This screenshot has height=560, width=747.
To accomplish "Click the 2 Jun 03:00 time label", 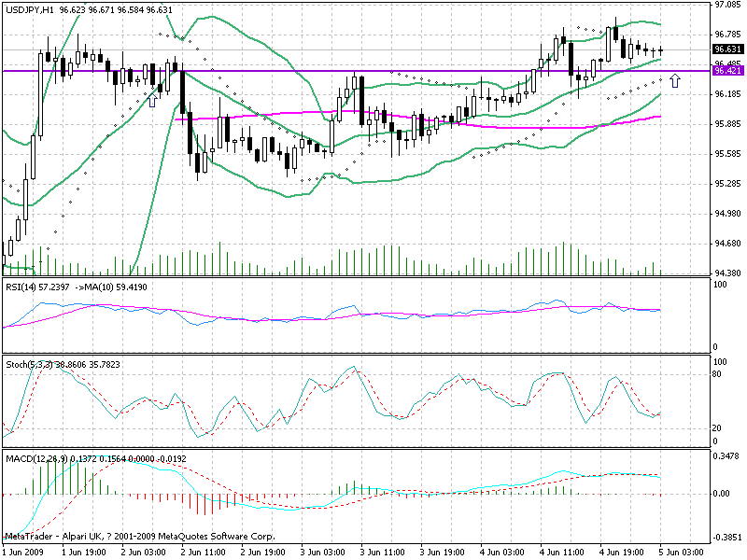I will [144, 553].
